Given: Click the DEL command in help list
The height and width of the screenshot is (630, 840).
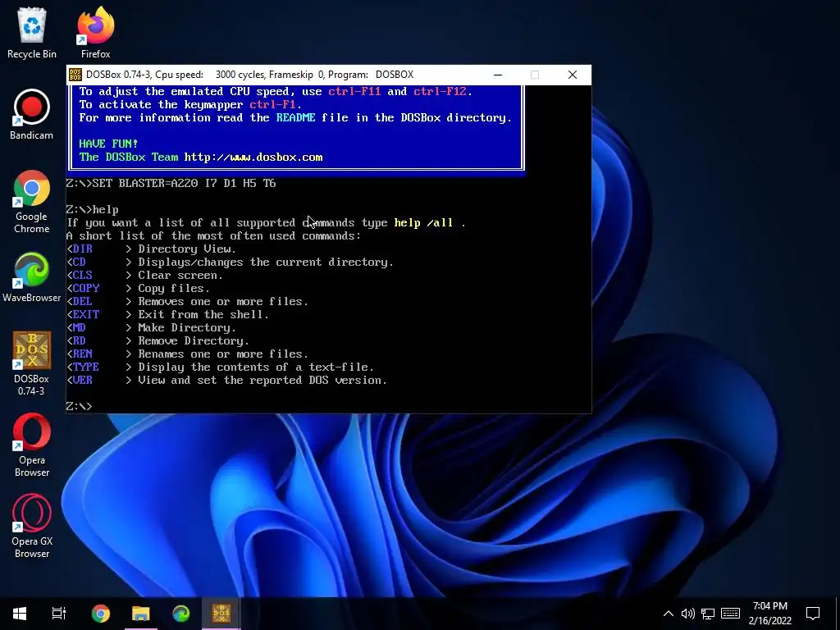Looking at the screenshot, I should [83, 301].
